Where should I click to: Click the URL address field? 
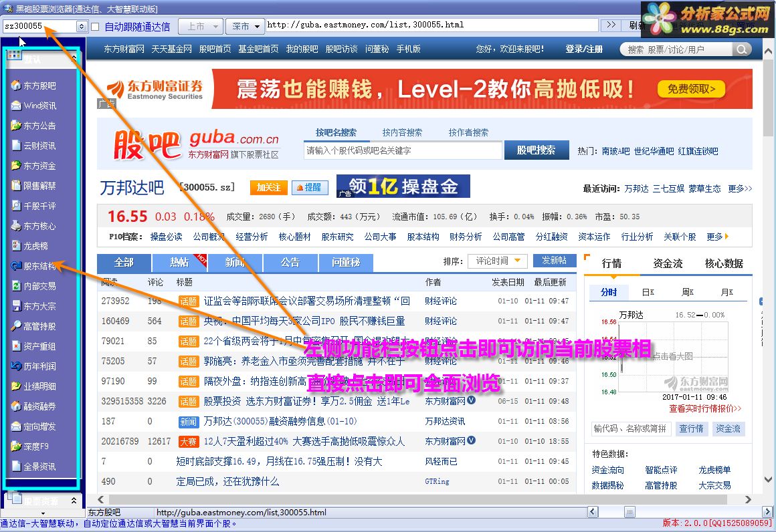pos(432,25)
